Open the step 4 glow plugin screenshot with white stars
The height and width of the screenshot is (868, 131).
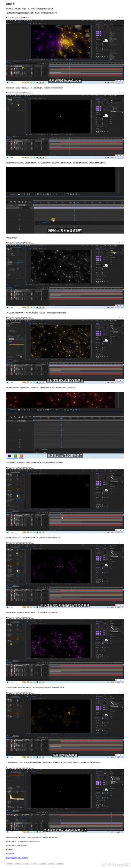65,275
